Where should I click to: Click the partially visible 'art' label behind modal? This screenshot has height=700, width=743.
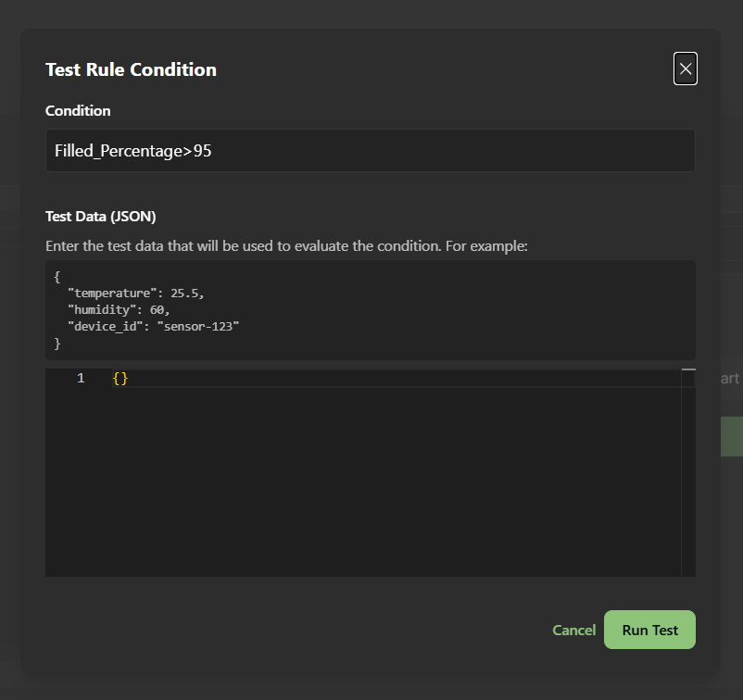click(x=731, y=378)
